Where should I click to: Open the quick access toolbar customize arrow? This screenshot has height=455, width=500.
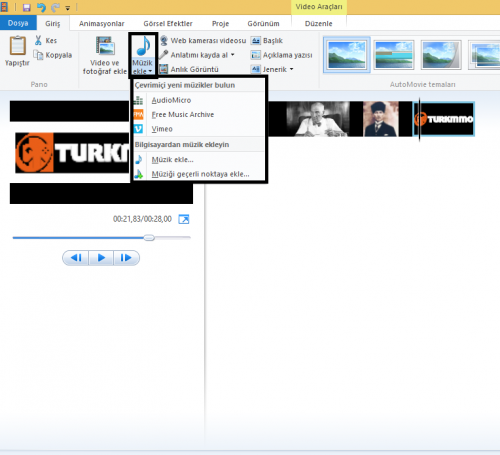point(68,8)
